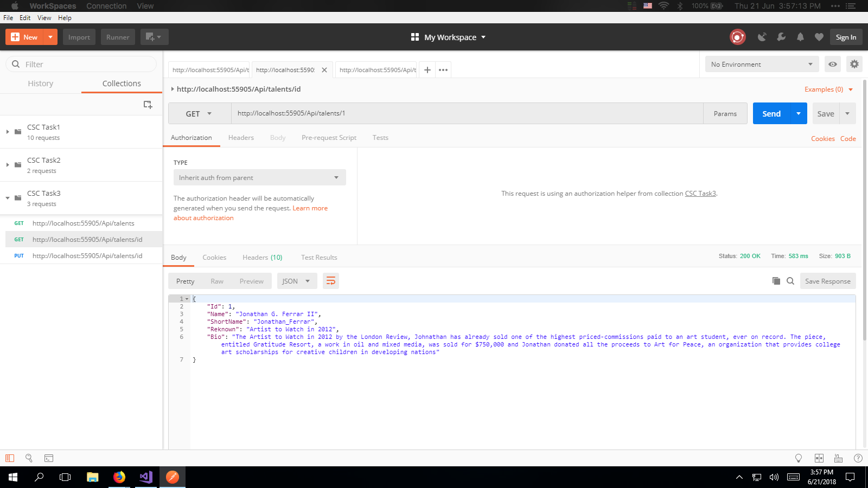The width and height of the screenshot is (868, 488).
Task: Open Firefox from the Windows taskbar
Action: coord(119,477)
